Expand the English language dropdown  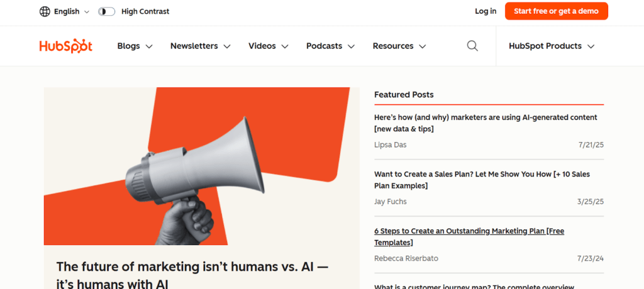point(71,11)
